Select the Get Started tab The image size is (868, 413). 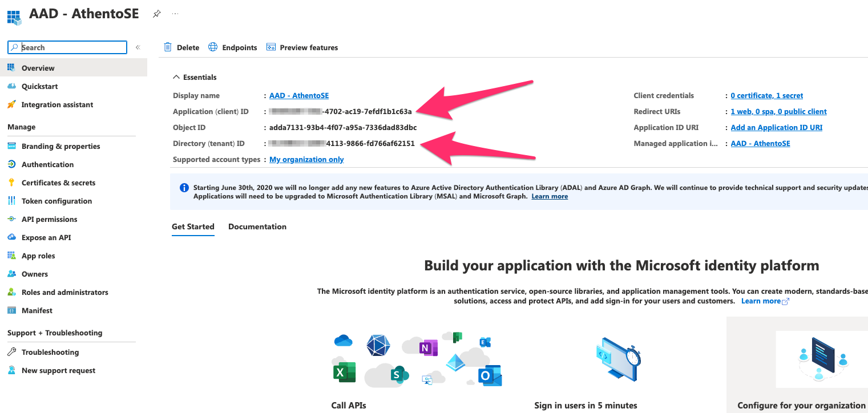192,226
